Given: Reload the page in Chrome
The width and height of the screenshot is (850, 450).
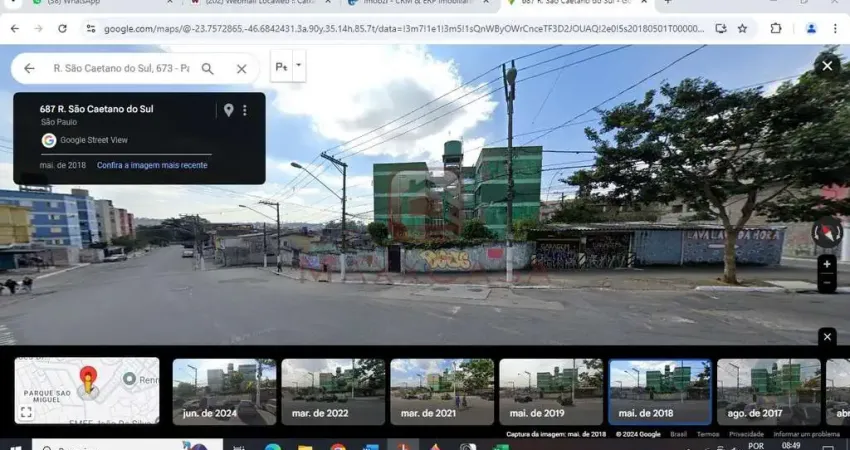Looking at the screenshot, I should pos(62,29).
